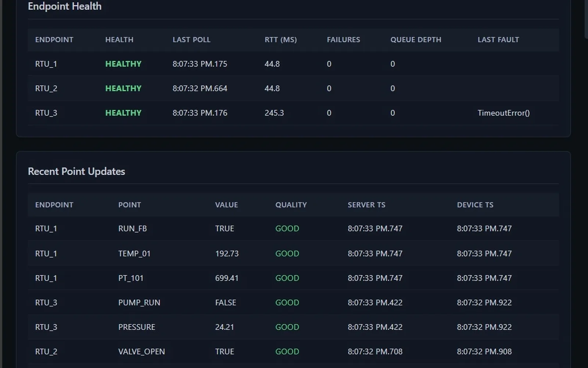Sort by the FAILURES column header
Viewport: 588px width, 368px height.
point(343,40)
